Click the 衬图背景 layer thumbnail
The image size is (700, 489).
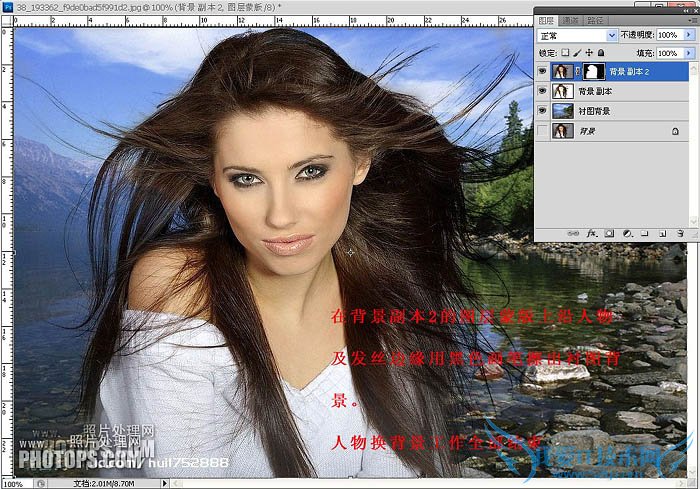(x=562, y=111)
